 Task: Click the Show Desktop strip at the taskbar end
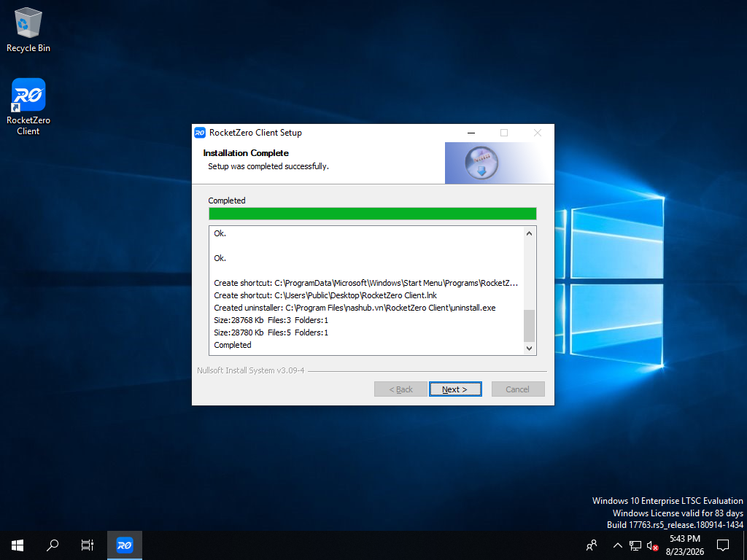745,545
